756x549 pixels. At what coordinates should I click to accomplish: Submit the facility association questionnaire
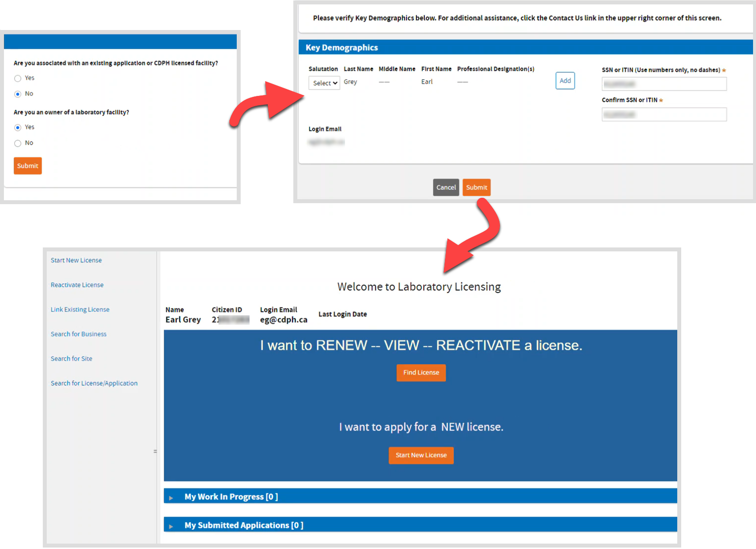28,166
